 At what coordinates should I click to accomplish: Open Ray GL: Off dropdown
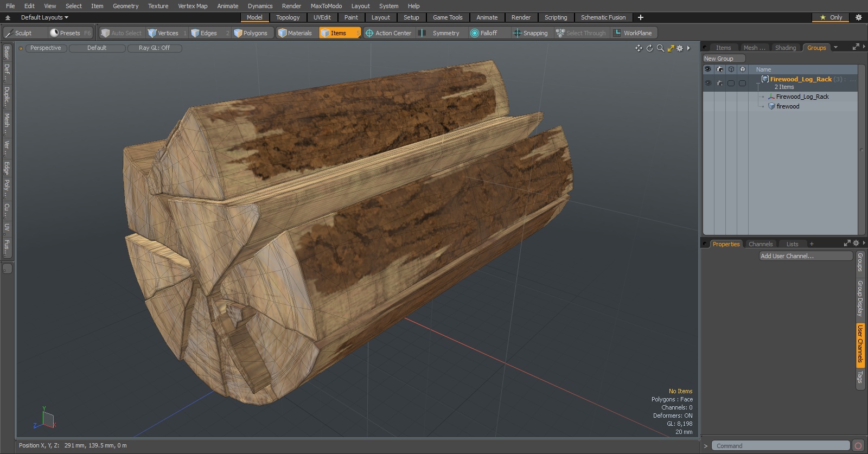tap(154, 48)
